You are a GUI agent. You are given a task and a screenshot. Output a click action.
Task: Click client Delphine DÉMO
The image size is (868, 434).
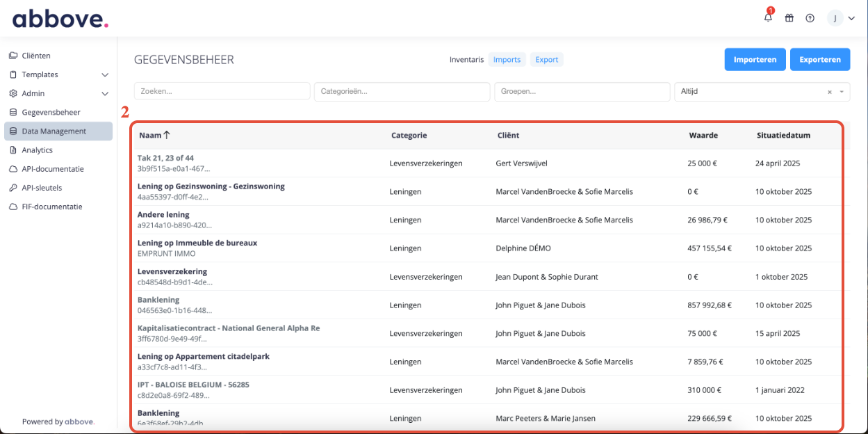(523, 248)
